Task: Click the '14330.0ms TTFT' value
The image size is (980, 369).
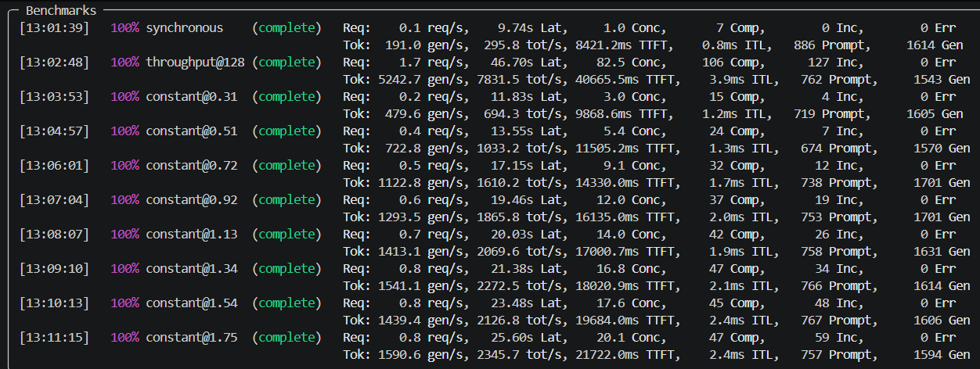Action: (x=626, y=183)
